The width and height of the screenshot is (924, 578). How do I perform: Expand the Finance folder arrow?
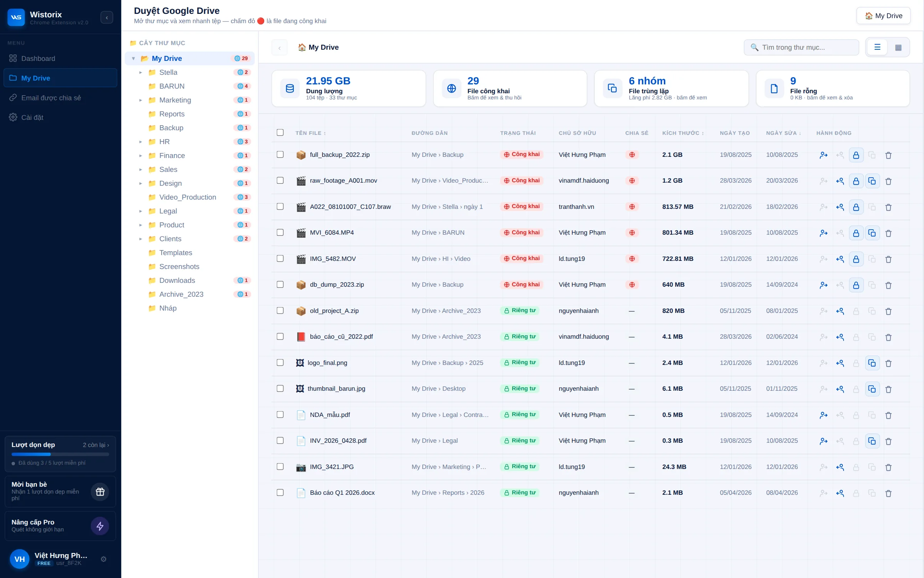pos(141,156)
